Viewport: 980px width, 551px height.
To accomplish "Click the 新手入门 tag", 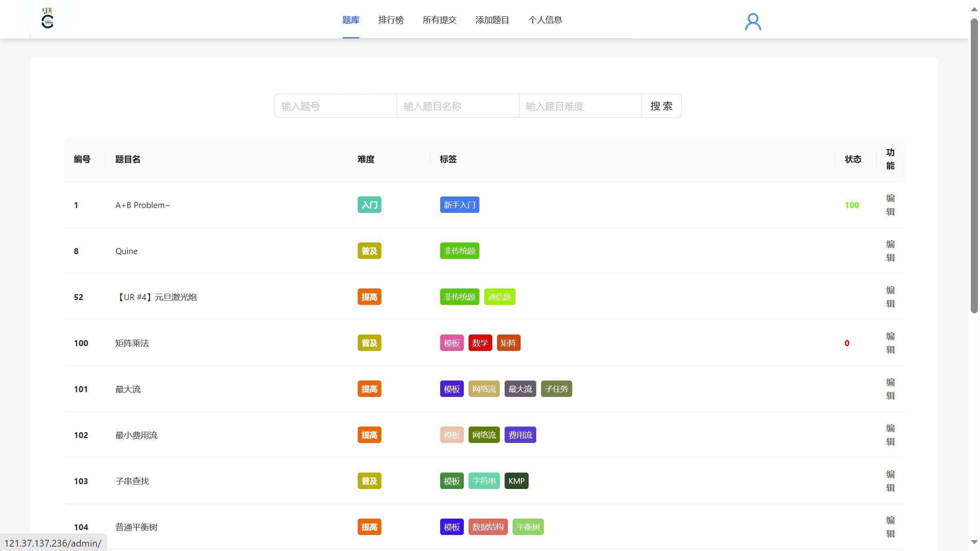I will (x=459, y=205).
